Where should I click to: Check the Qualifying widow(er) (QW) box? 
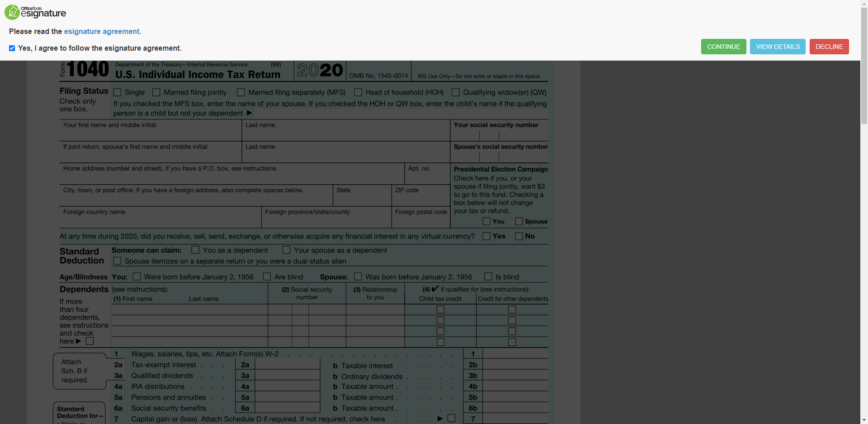[456, 92]
